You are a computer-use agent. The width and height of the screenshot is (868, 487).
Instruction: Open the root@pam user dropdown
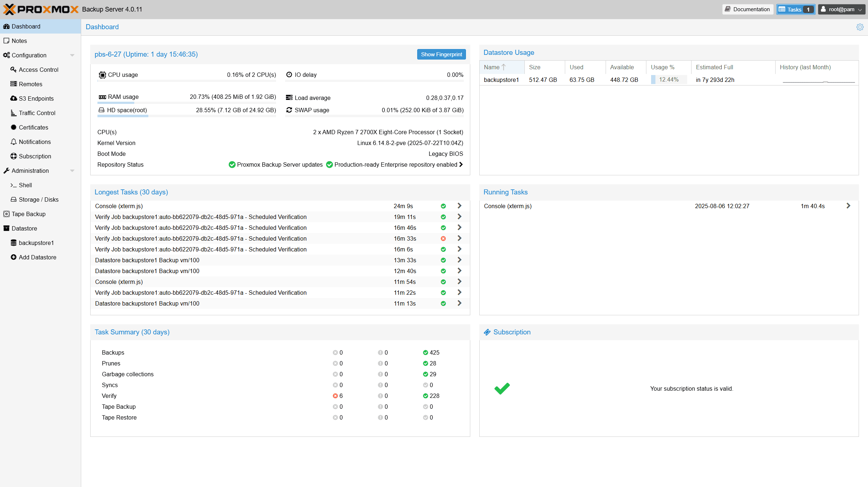click(841, 9)
